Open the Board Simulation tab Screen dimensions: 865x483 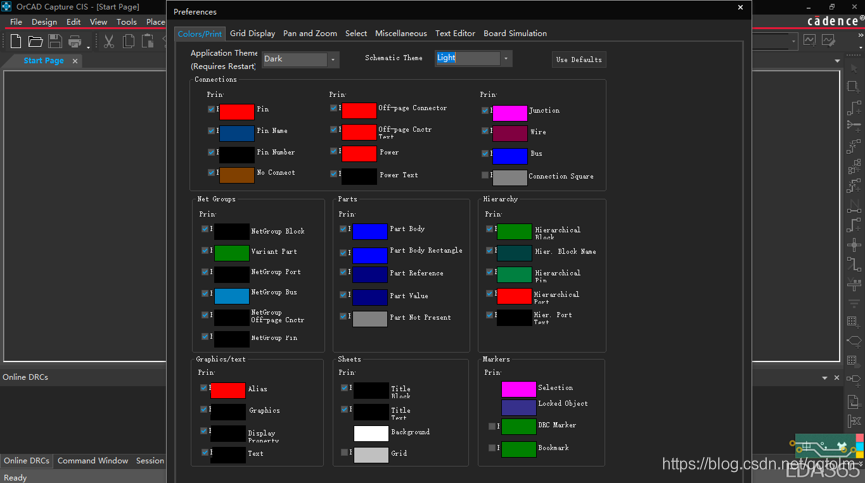[x=515, y=33]
